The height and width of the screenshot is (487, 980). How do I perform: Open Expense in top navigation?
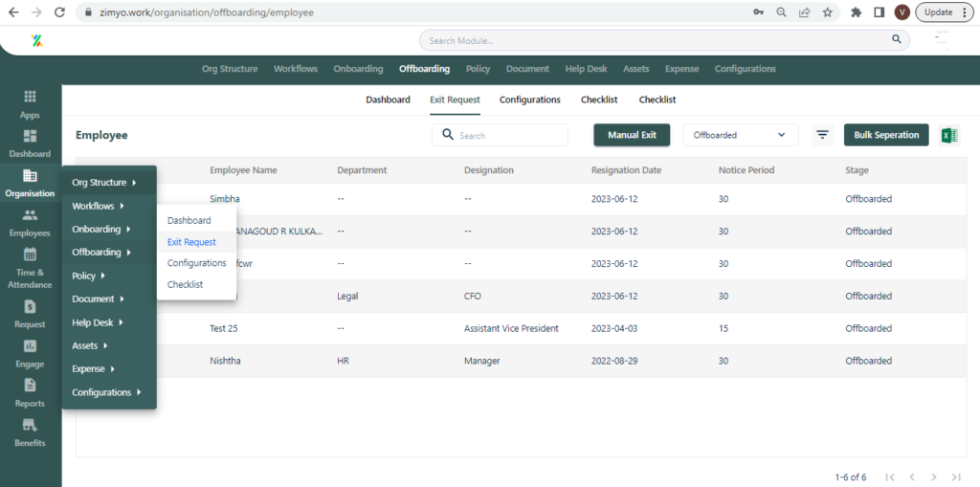point(681,69)
